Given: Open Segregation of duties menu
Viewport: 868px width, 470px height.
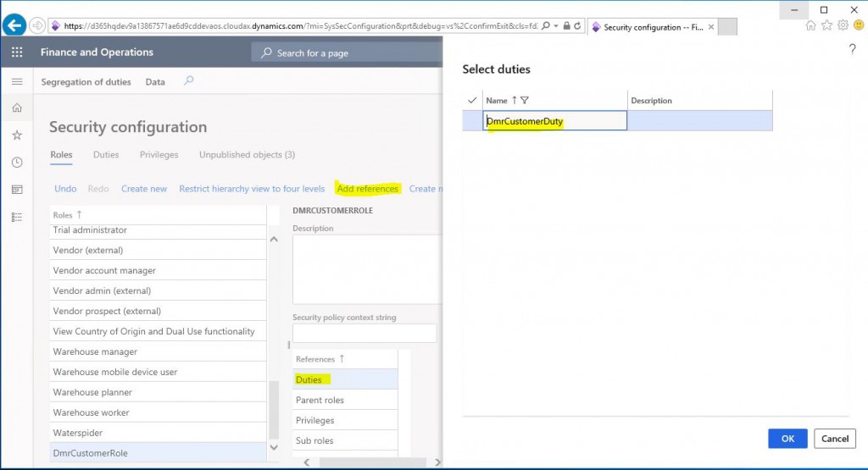Looking at the screenshot, I should pyautogui.click(x=86, y=82).
